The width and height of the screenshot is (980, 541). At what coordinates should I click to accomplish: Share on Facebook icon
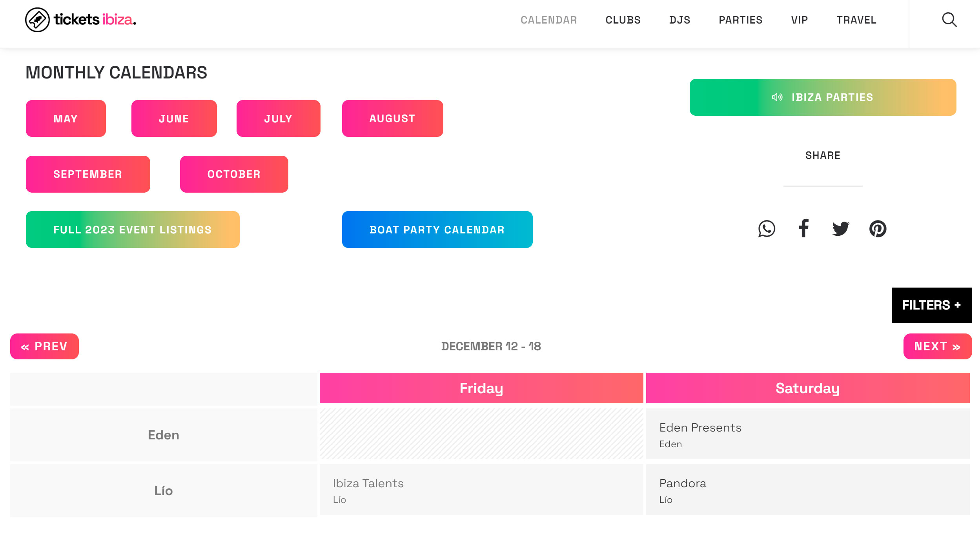click(x=803, y=228)
